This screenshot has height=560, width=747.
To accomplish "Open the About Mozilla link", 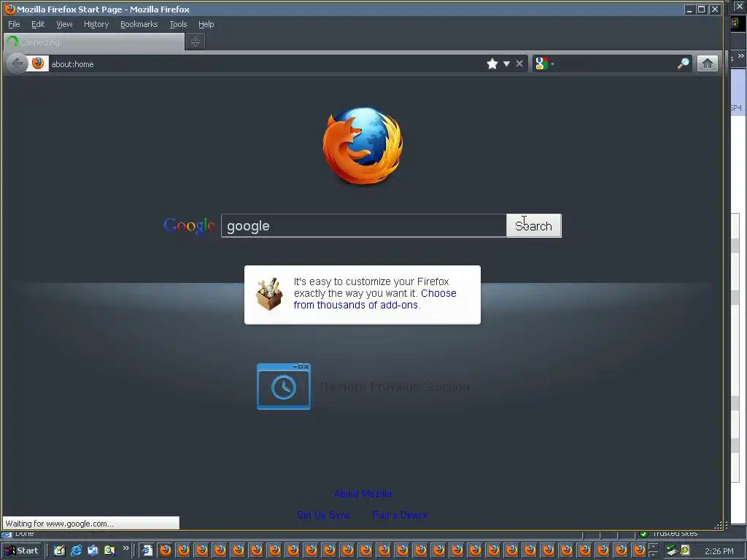I will tap(363, 494).
